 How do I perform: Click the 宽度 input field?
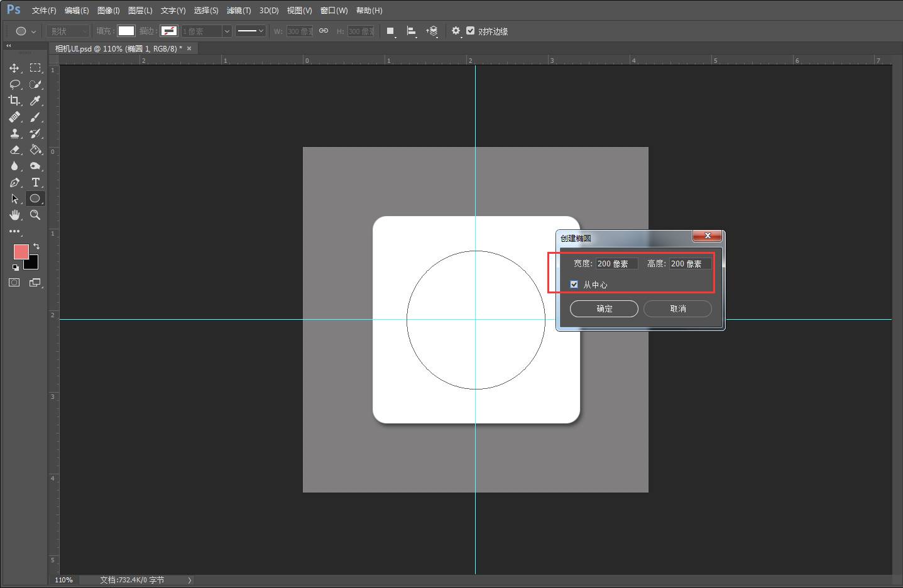point(616,264)
